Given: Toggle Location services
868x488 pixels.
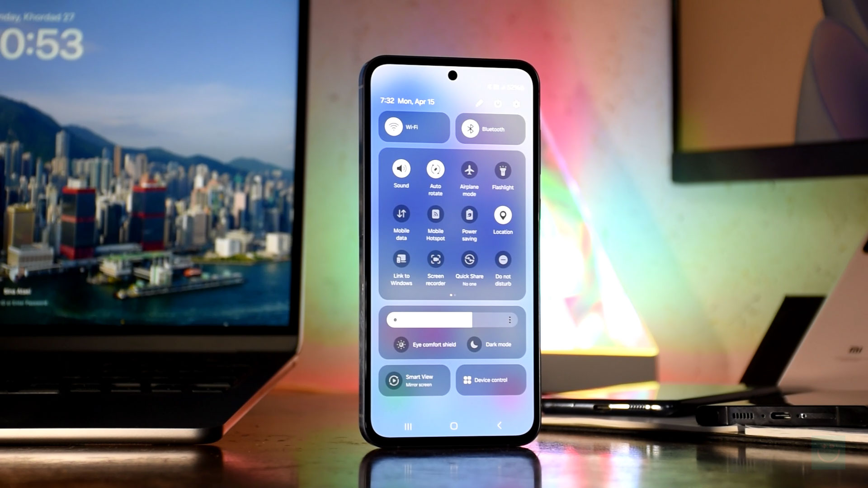Looking at the screenshot, I should coord(503,215).
